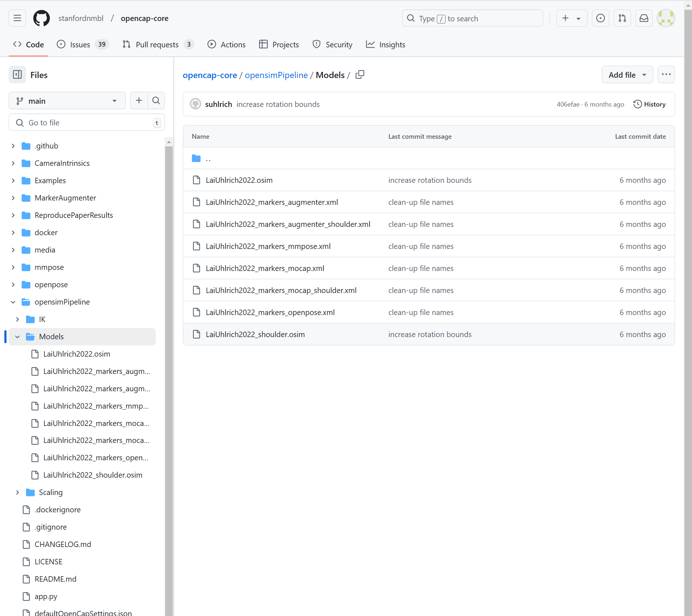Expand the docker folder chevron
692x616 pixels.
tap(13, 233)
